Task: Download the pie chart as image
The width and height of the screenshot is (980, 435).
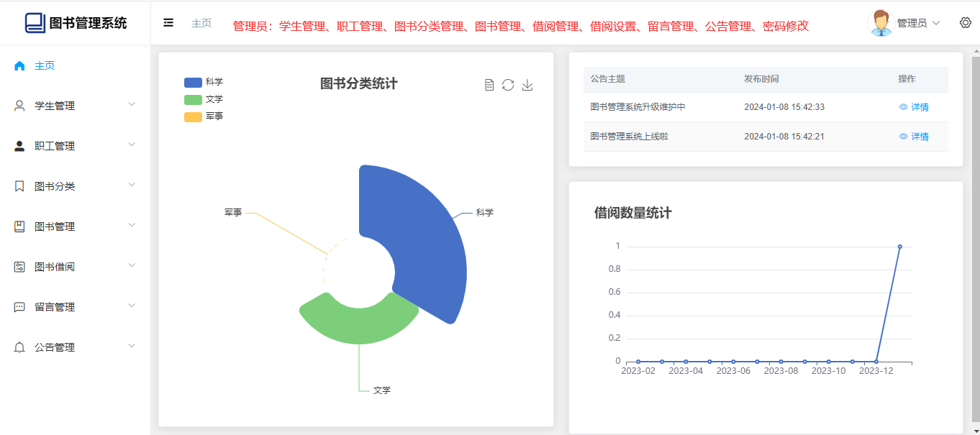Action: [x=527, y=85]
